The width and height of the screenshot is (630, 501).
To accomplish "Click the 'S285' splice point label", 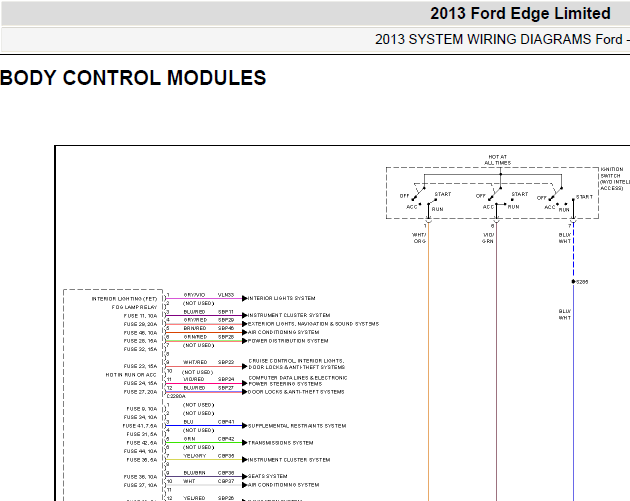I will point(582,282).
